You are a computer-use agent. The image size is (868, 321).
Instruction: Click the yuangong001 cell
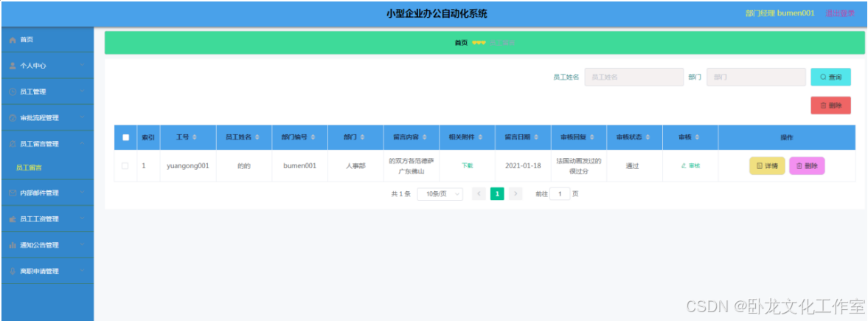[187, 165]
